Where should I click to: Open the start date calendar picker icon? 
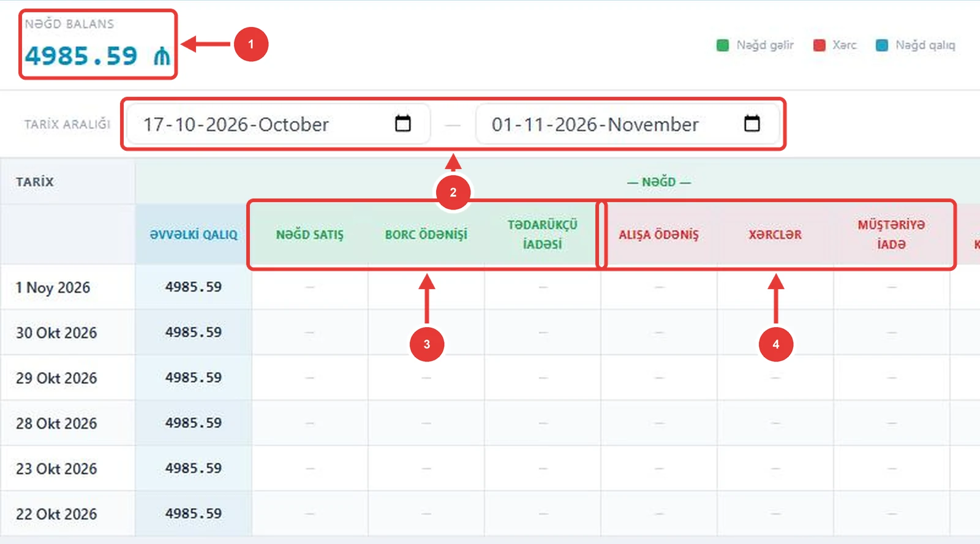(403, 123)
